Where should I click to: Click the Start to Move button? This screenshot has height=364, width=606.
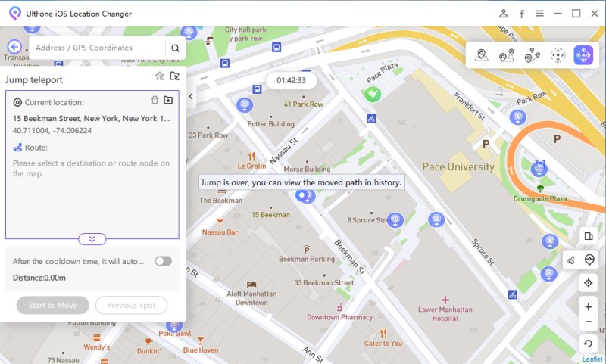pos(52,305)
